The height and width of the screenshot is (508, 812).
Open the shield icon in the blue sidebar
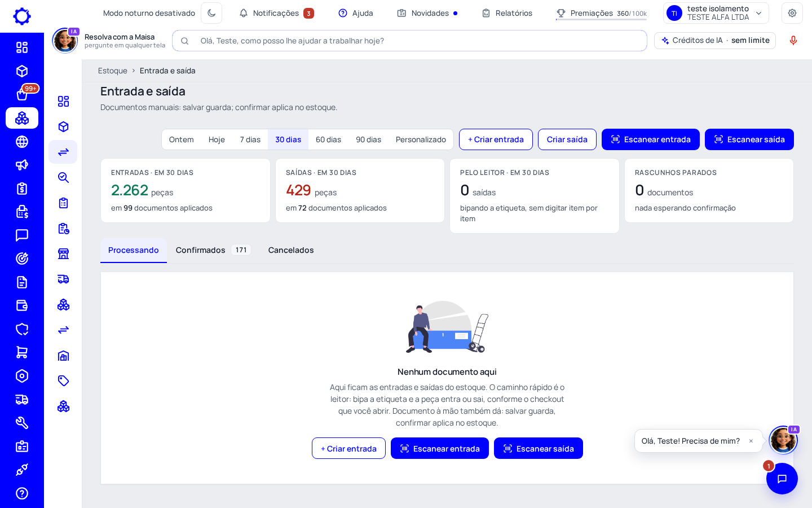click(22, 329)
